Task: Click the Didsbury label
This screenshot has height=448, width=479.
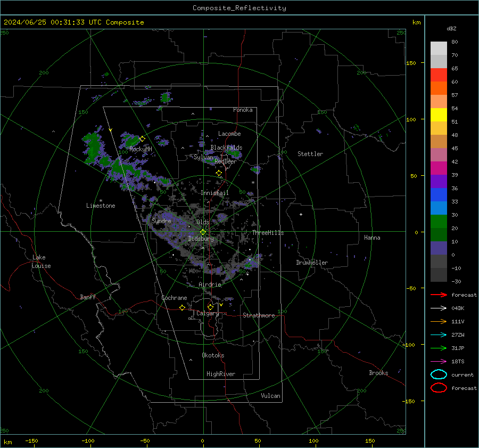Action: (x=201, y=239)
